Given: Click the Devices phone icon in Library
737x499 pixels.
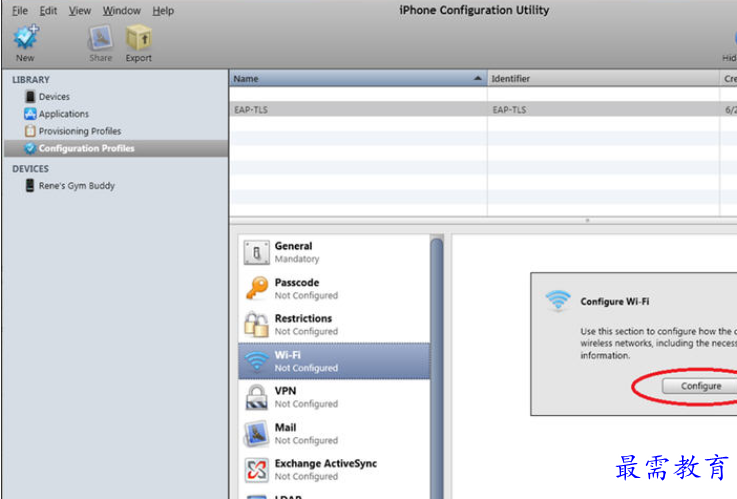Looking at the screenshot, I should tap(30, 96).
